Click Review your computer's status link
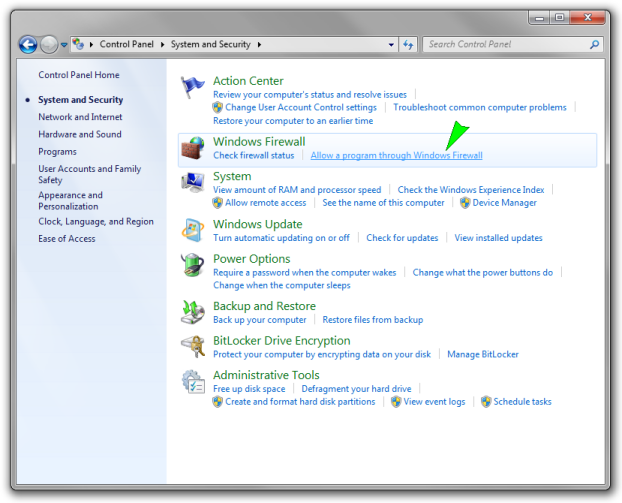 (310, 95)
